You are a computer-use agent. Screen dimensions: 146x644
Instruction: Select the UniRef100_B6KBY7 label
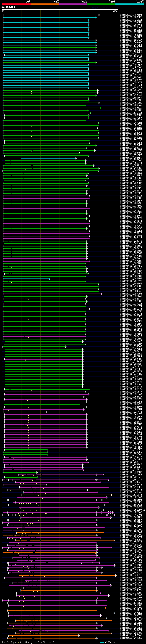[x=131, y=615]
